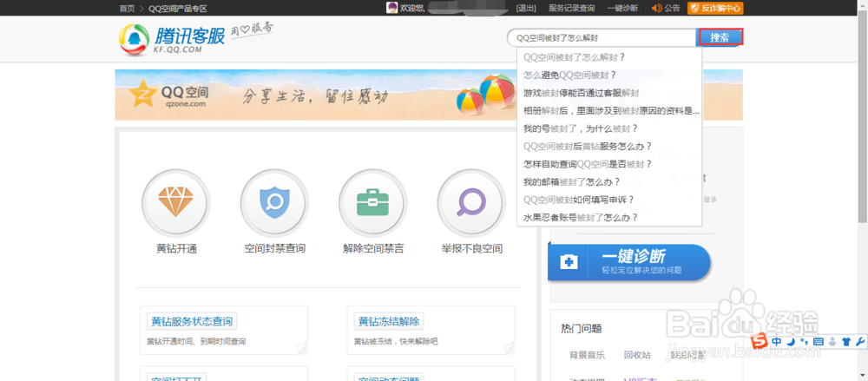Click the scrollbar down arrow
This screenshot has width=868, height=381.
coord(863,377)
